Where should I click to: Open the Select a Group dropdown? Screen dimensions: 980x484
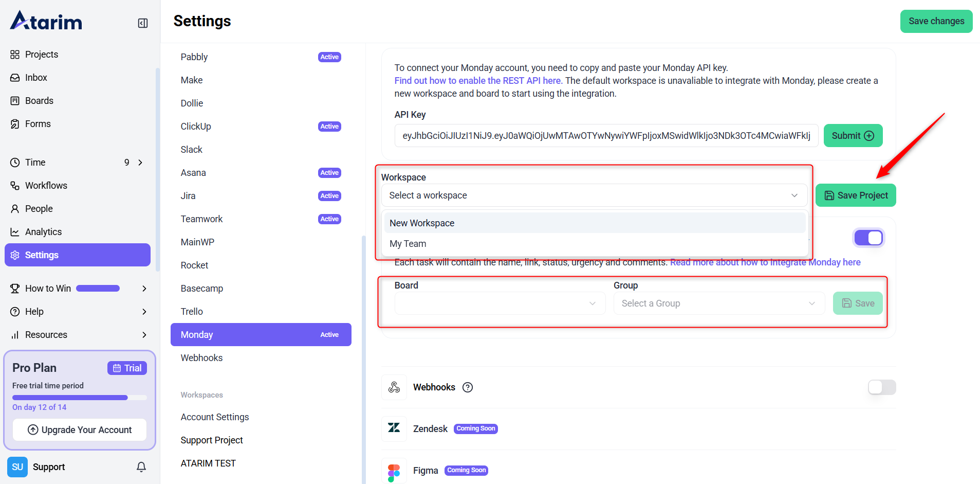(x=718, y=303)
